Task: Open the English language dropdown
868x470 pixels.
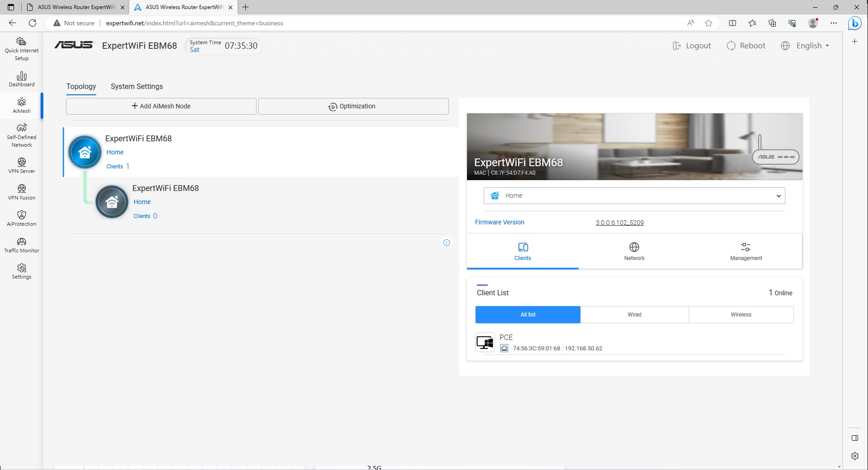Action: tap(805, 46)
